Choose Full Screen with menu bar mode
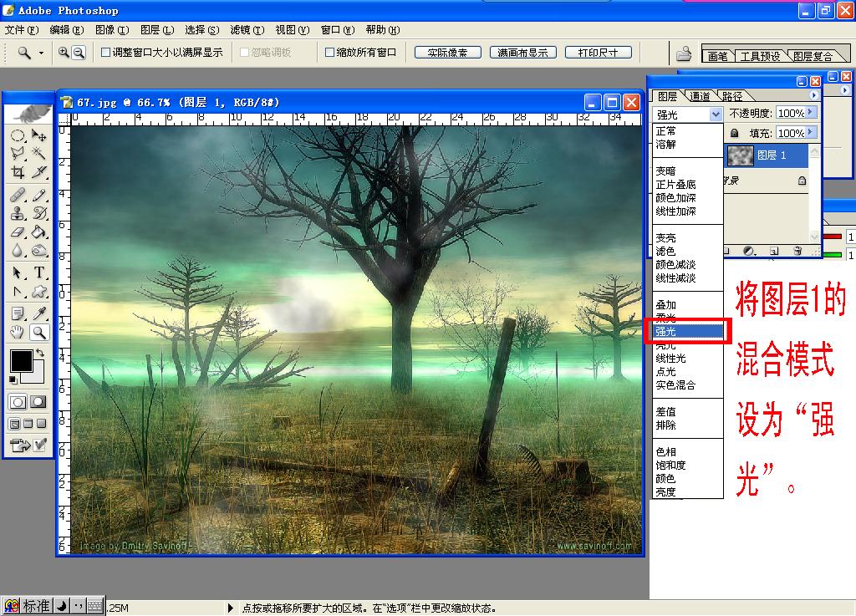This screenshot has height=616, width=856. click(x=28, y=424)
